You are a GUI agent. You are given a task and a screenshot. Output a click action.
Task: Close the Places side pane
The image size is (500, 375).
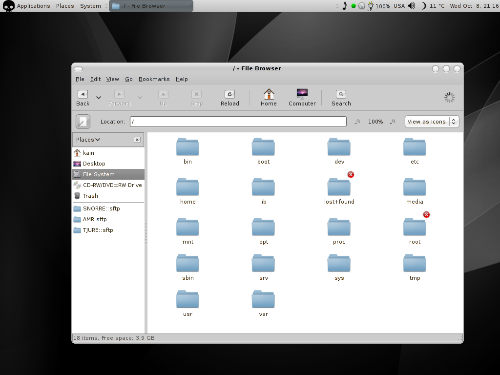coord(137,140)
